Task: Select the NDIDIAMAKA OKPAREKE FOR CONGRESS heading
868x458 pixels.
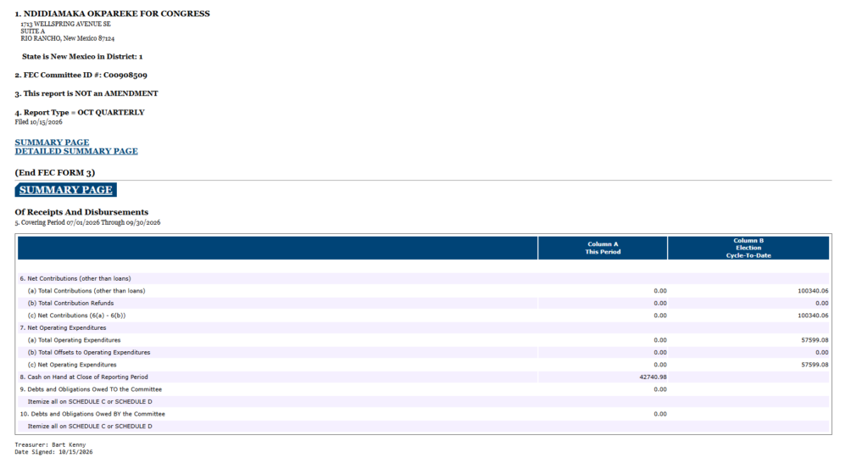Action: [x=113, y=14]
